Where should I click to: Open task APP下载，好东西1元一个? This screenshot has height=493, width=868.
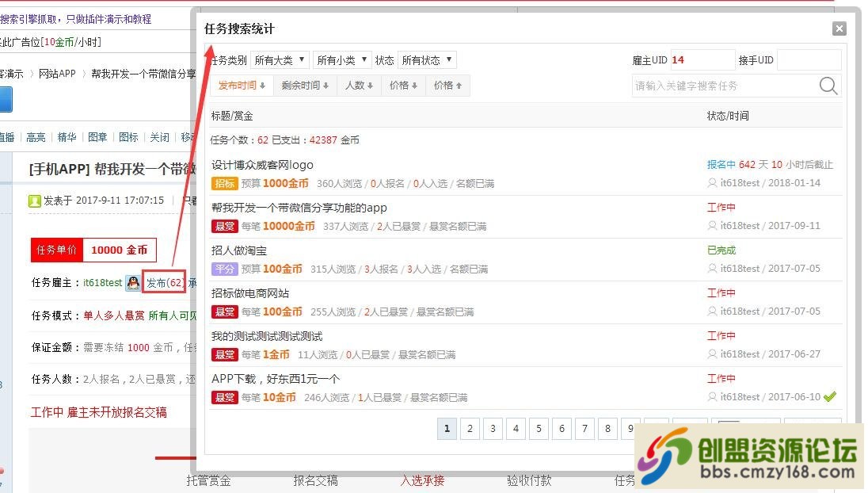point(276,379)
